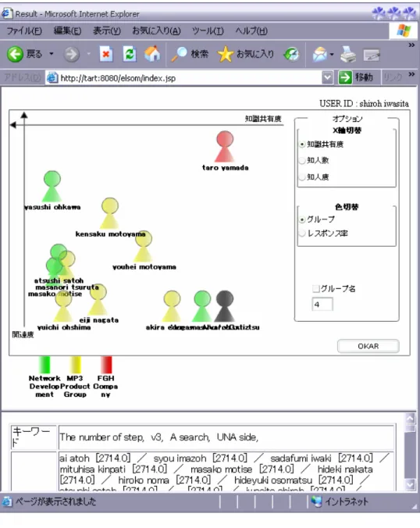
Task: Select the yellow yuichi ohshima figure
Action: point(63,306)
